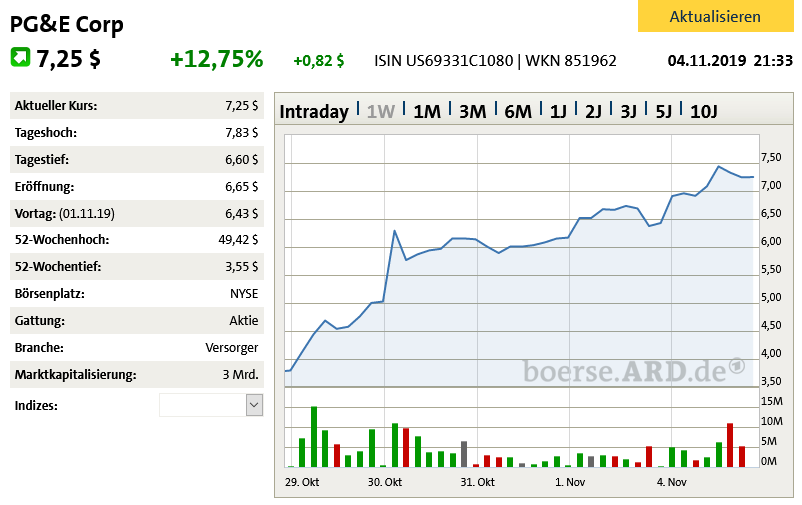The image size is (802, 505).
Task: Click the tall red volume bar on 4. Nov
Action: tap(730, 445)
